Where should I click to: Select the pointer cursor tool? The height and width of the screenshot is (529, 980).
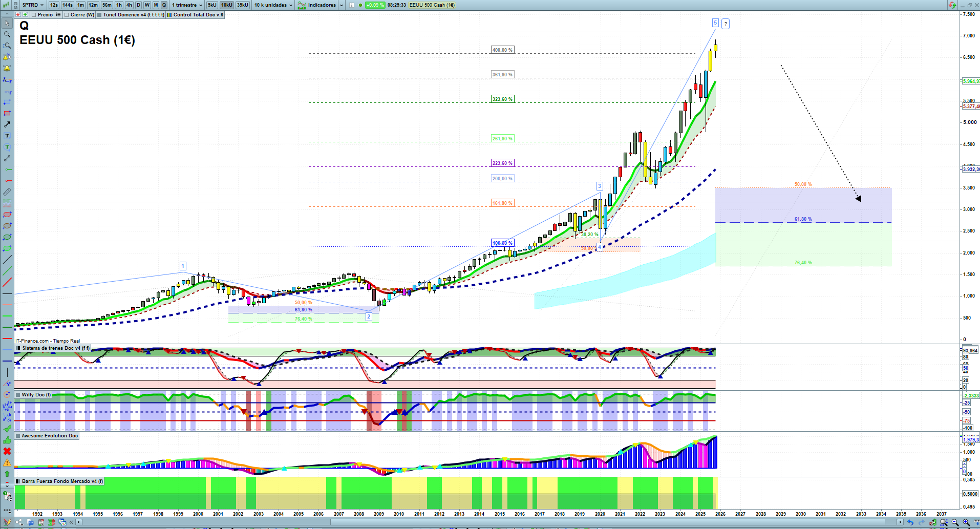7,23
